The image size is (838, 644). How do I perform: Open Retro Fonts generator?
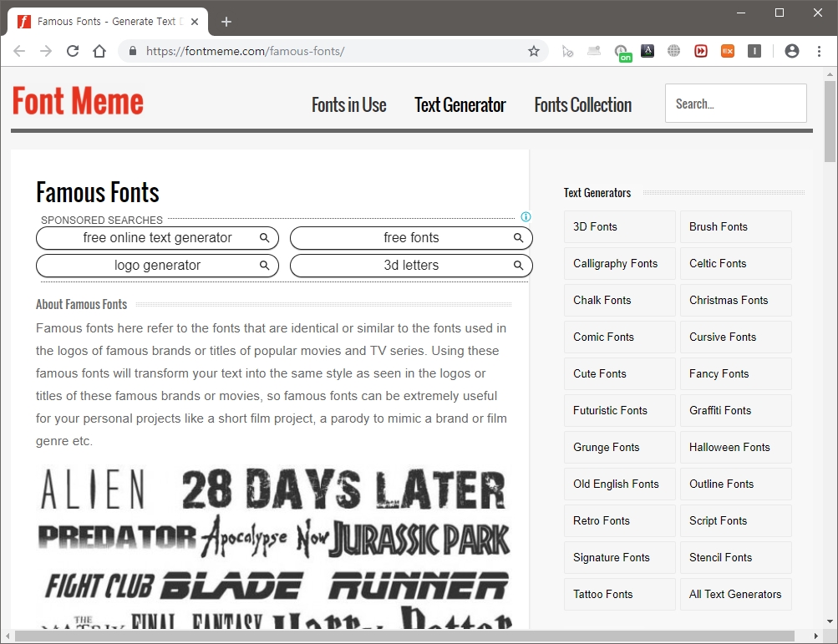619,520
